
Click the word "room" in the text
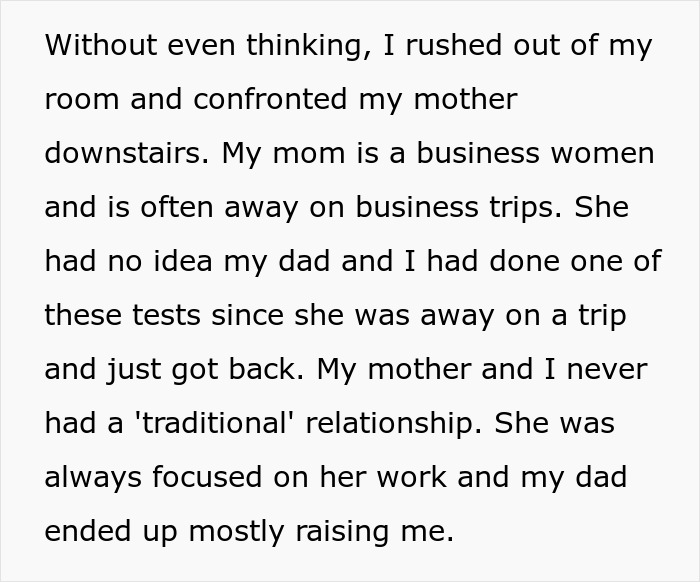78,100
